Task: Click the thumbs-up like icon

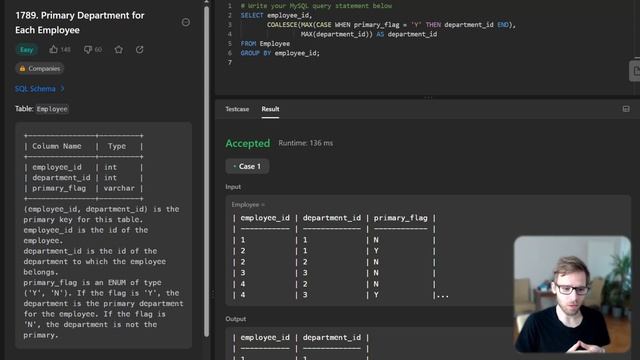Action: (x=53, y=49)
